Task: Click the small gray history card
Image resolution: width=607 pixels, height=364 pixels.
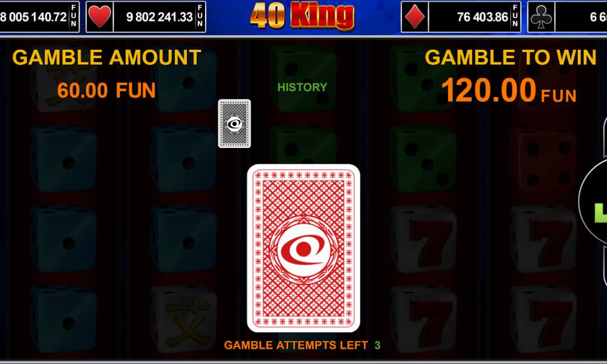Action: [234, 124]
